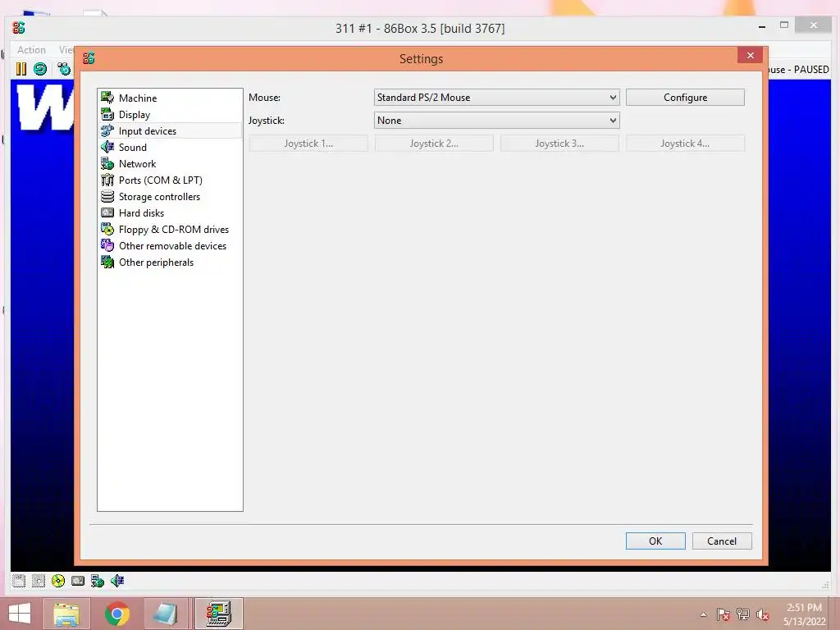The image size is (840, 630).
Task: Click the second floppy drive status icon
Action: coord(39,581)
